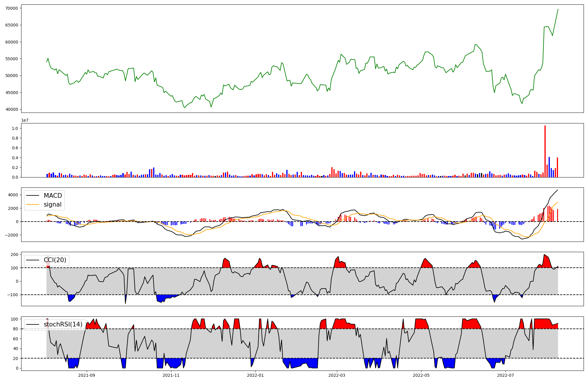This screenshot has width=588, height=382.
Task: Click the 4000 tick on MACD axis
Action: pos(13,195)
